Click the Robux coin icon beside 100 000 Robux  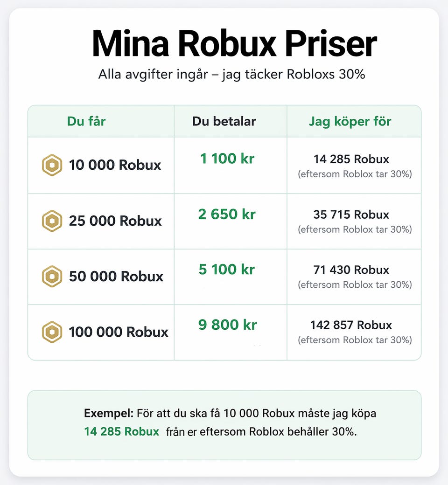click(52, 332)
